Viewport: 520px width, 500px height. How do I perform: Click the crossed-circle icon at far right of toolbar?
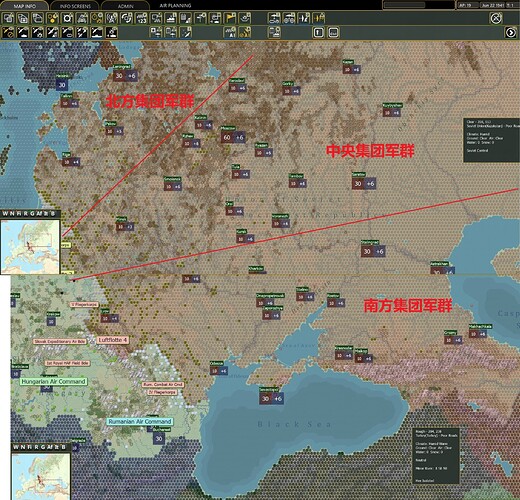tap(496, 18)
